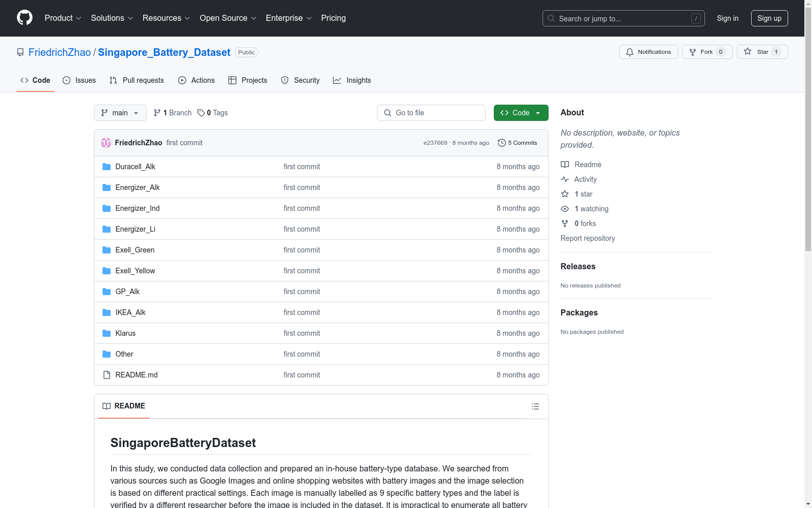Click the GitHub logo icon
This screenshot has width=812, height=508.
tap(24, 18)
